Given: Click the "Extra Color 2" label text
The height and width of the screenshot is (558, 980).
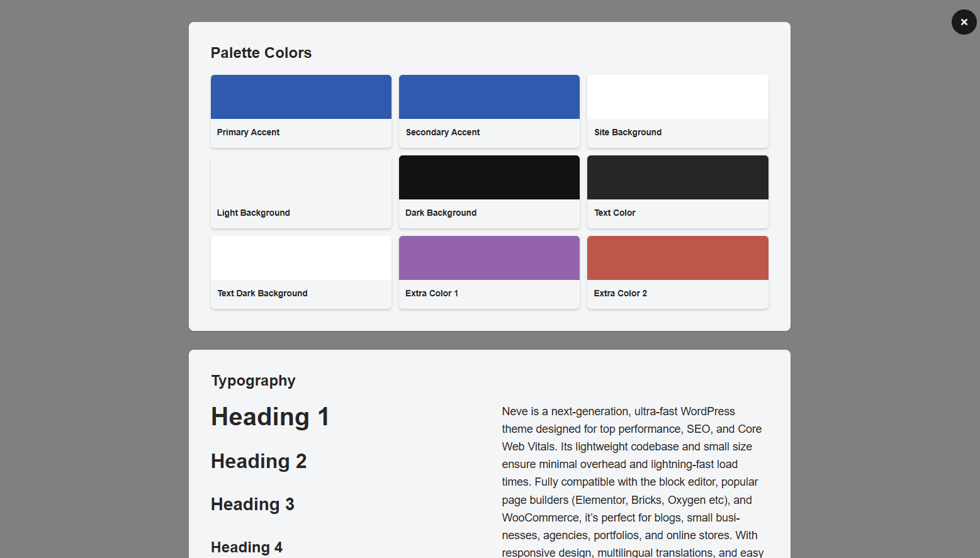Looking at the screenshot, I should [x=620, y=293].
